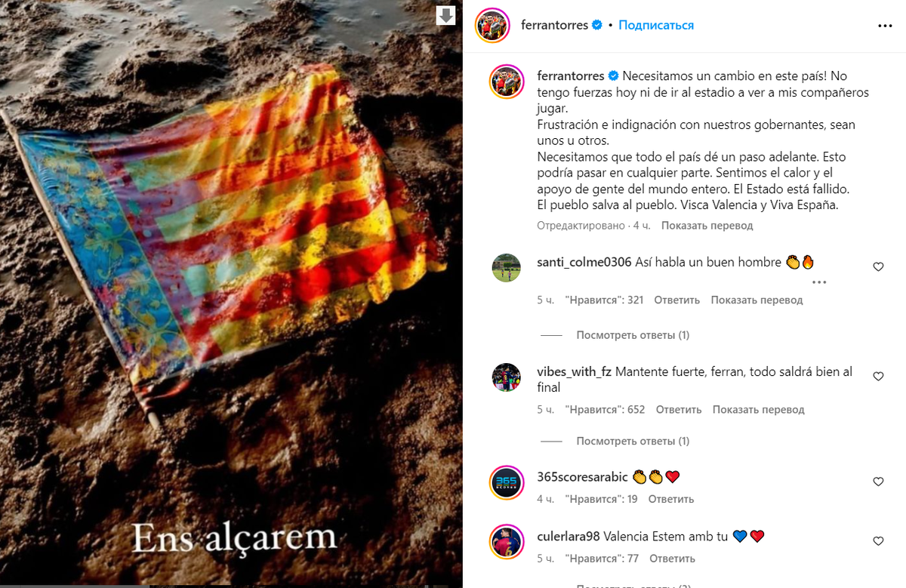Like vibes_with_fz's comment with the heart icon
The image size is (906, 588).
point(878,377)
